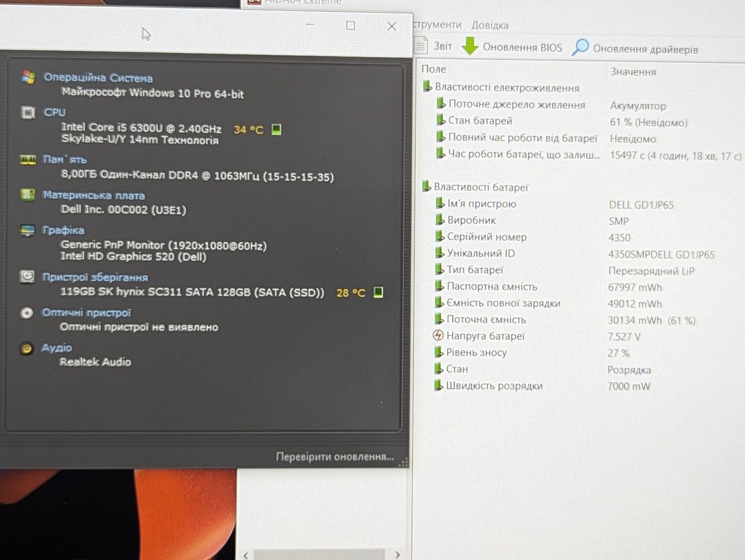The height and width of the screenshot is (560, 745).
Task: Select the Пам'ять RAM module icon
Action: click(28, 159)
